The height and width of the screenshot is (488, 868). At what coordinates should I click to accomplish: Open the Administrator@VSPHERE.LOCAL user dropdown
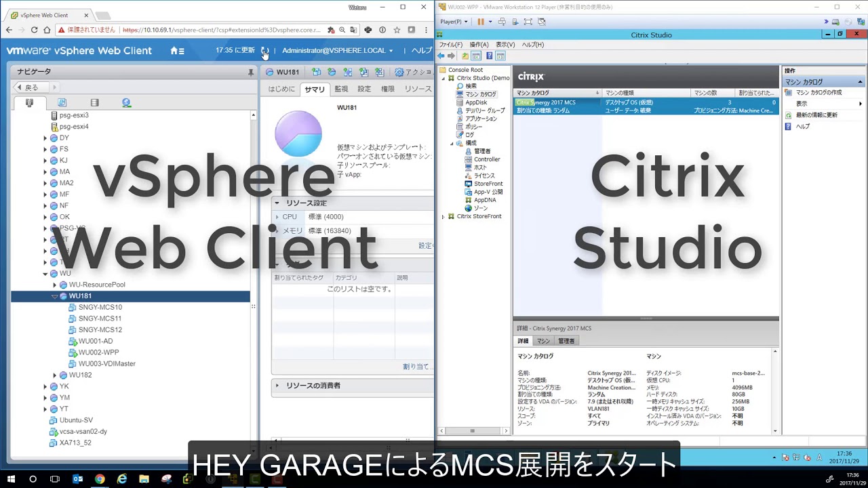pyautogui.click(x=337, y=51)
